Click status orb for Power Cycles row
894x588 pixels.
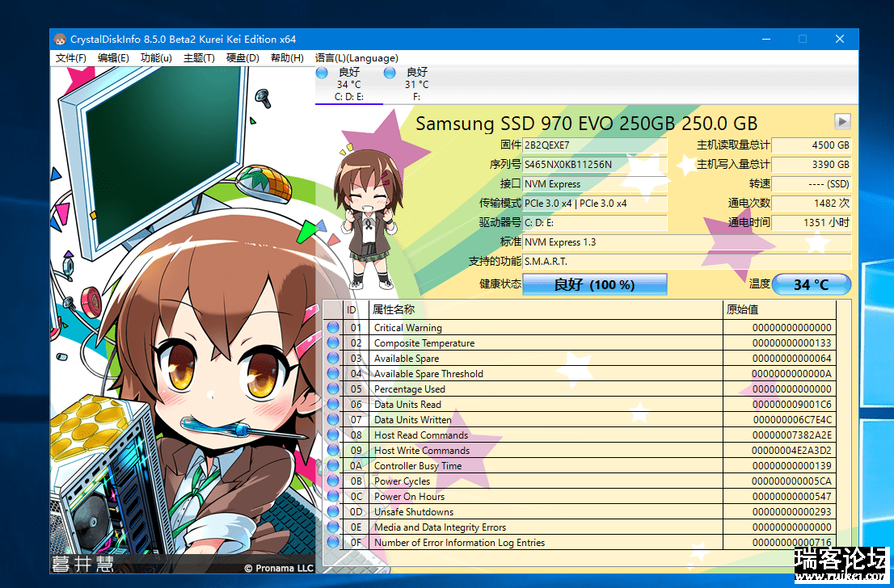[333, 481]
